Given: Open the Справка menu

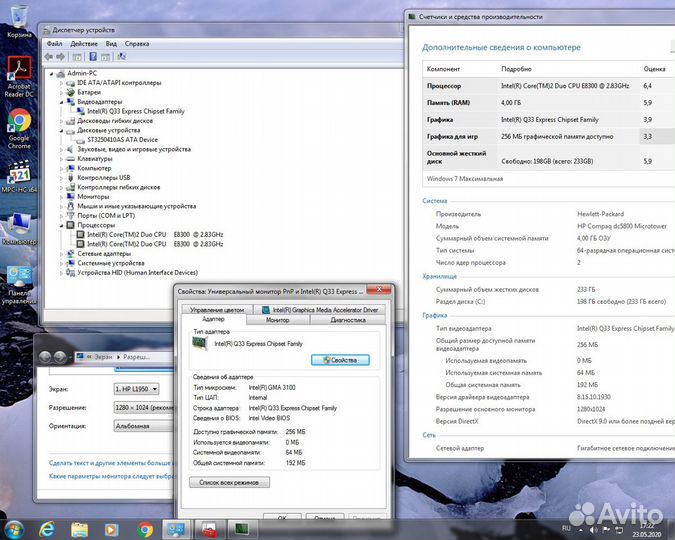Looking at the screenshot, I should coord(137,43).
